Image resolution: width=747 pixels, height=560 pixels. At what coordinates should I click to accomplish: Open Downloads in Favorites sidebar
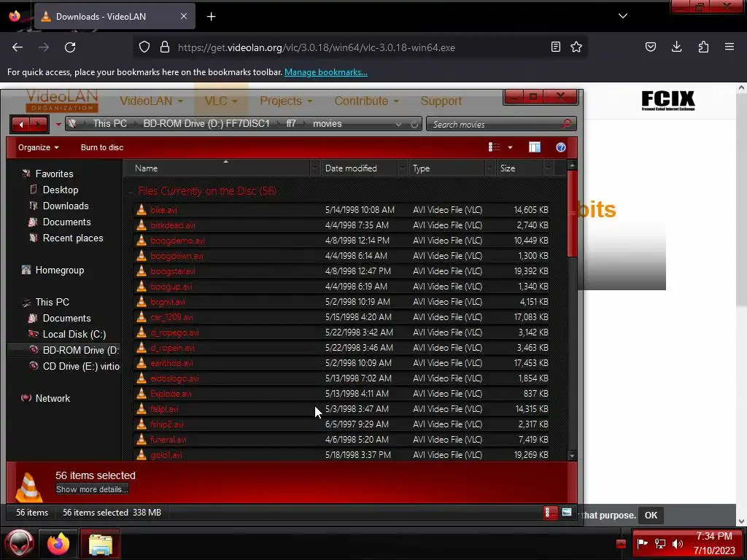[x=66, y=206]
